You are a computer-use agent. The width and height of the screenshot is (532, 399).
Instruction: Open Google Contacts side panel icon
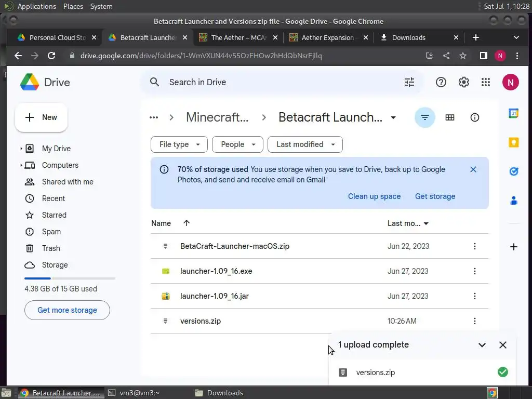[x=514, y=201]
